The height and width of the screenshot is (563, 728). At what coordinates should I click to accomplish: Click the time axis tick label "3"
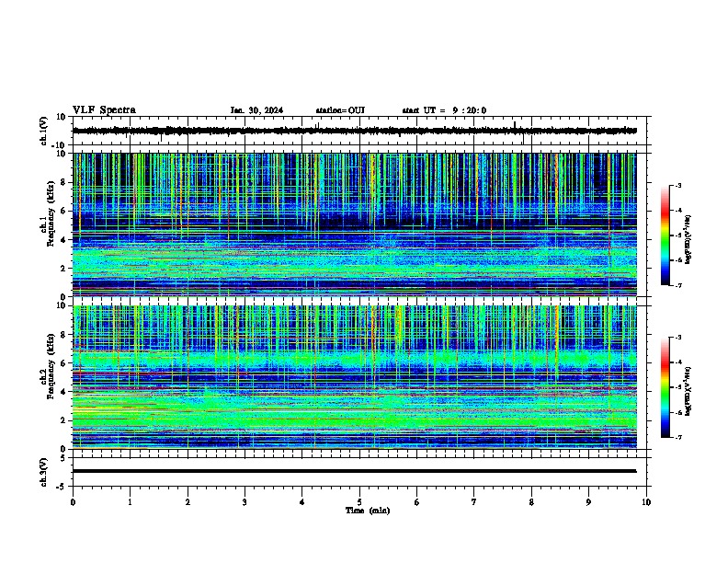(x=245, y=502)
